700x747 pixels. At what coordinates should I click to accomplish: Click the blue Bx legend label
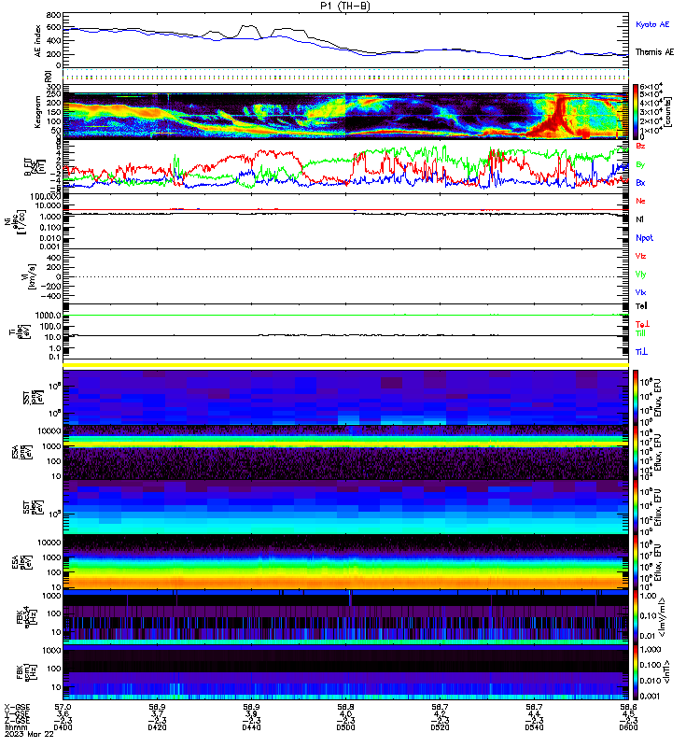(640, 183)
